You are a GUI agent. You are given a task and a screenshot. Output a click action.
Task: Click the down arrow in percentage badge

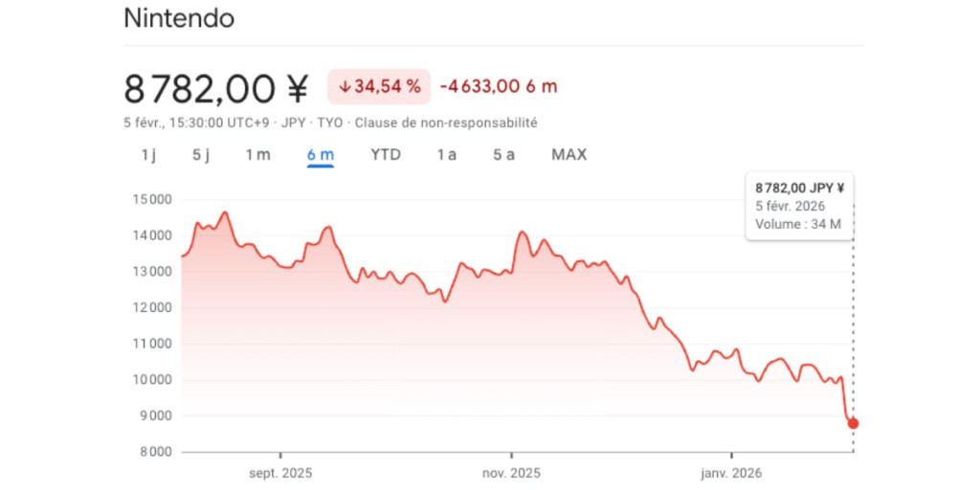pyautogui.click(x=345, y=87)
